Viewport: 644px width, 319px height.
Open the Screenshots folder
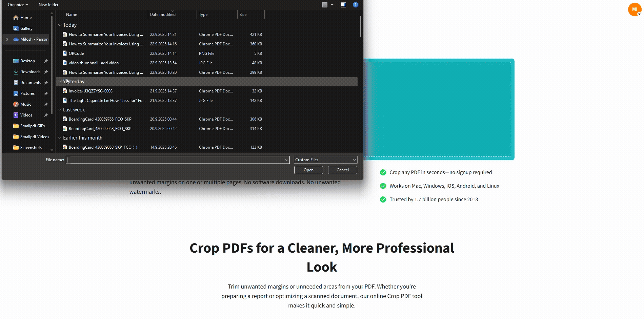click(31, 147)
